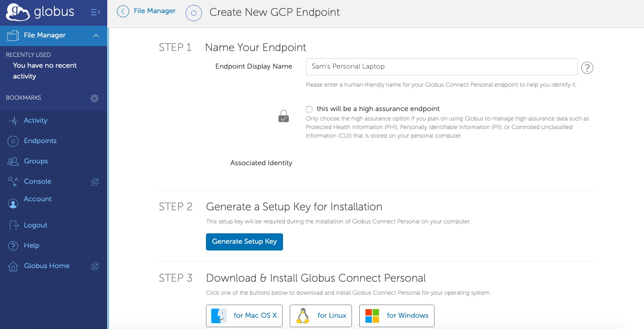Click back arrow circle icon in header

[123, 11]
